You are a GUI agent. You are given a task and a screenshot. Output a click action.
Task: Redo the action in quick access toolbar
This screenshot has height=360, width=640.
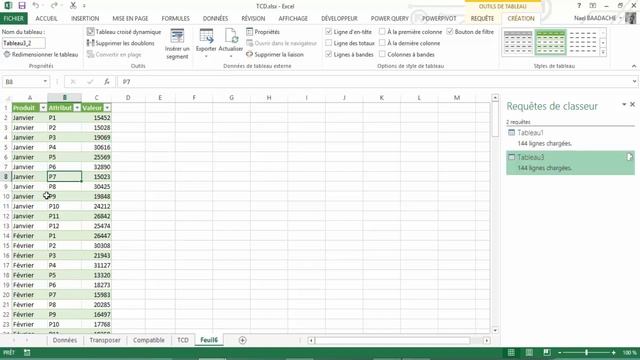54,6
